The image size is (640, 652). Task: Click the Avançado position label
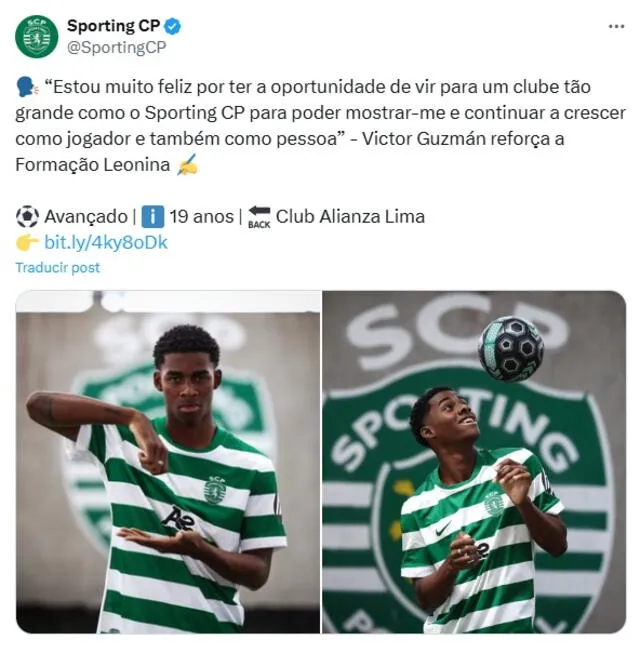point(86,217)
